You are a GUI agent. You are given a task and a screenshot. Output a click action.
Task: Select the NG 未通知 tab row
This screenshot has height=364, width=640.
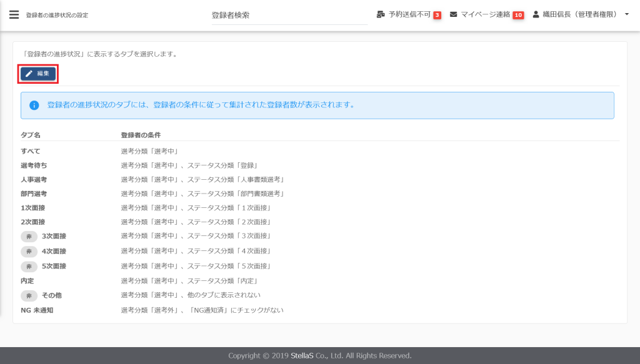[x=37, y=310]
